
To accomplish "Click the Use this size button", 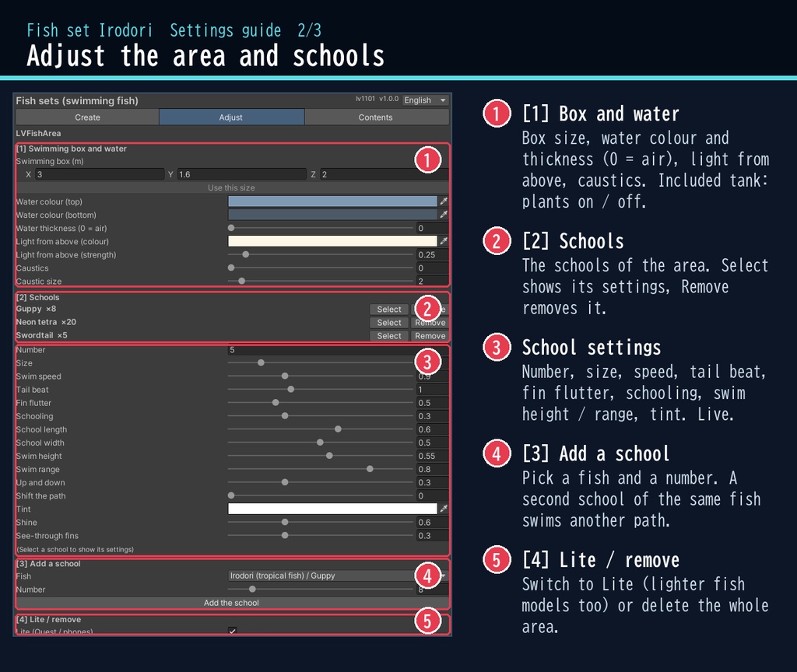I will (232, 187).
